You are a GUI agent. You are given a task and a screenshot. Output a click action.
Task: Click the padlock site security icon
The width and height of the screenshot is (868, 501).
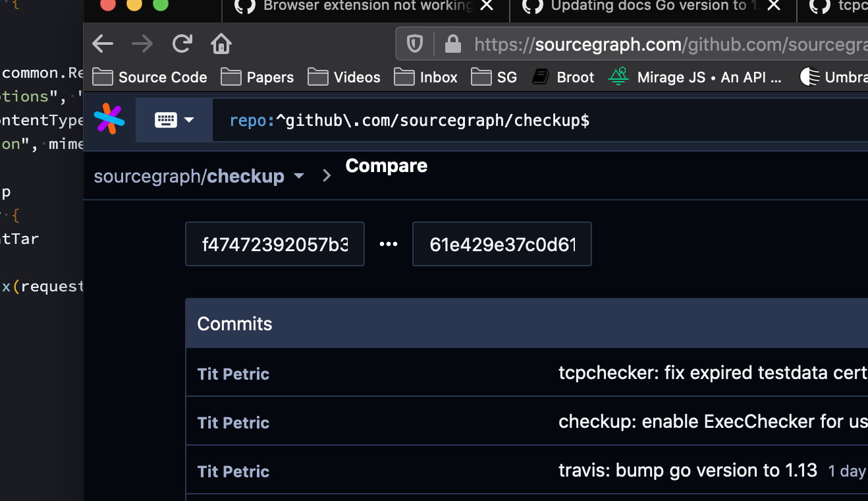tap(452, 44)
